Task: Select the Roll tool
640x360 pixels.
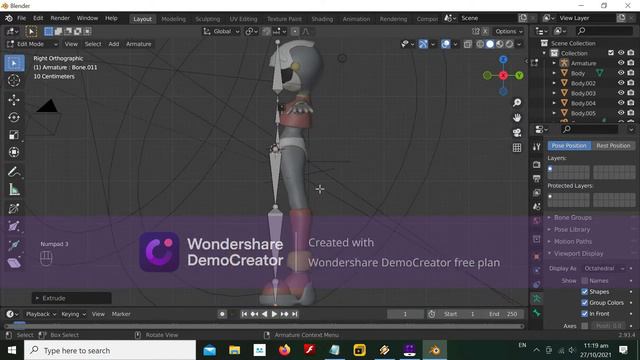Action: pos(14,209)
